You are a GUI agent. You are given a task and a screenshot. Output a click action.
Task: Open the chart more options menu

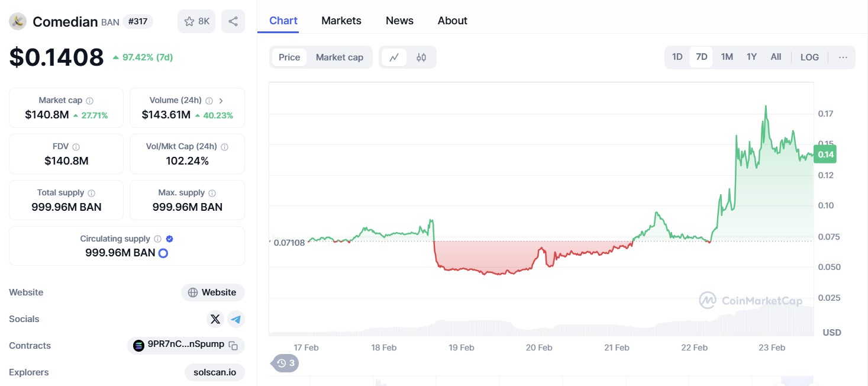click(843, 57)
